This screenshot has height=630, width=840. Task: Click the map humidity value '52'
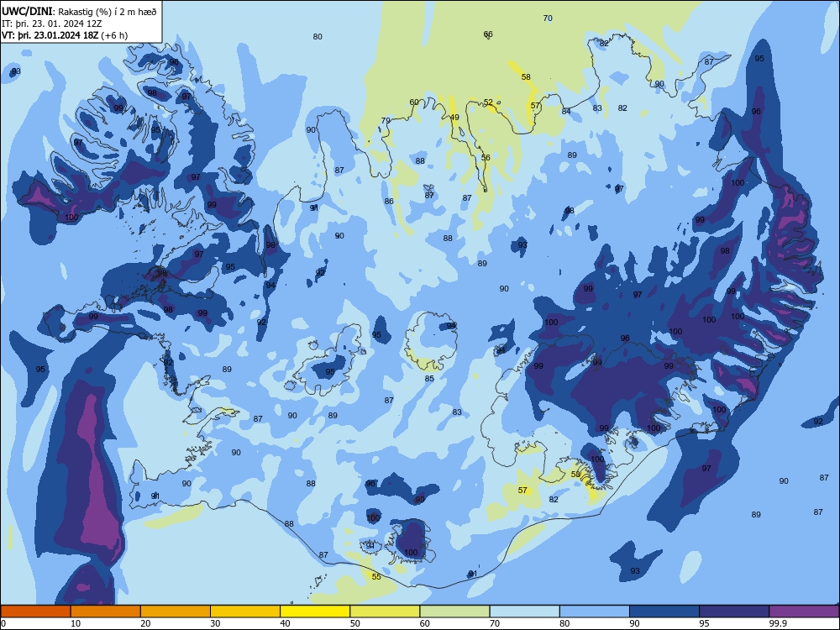[488, 102]
